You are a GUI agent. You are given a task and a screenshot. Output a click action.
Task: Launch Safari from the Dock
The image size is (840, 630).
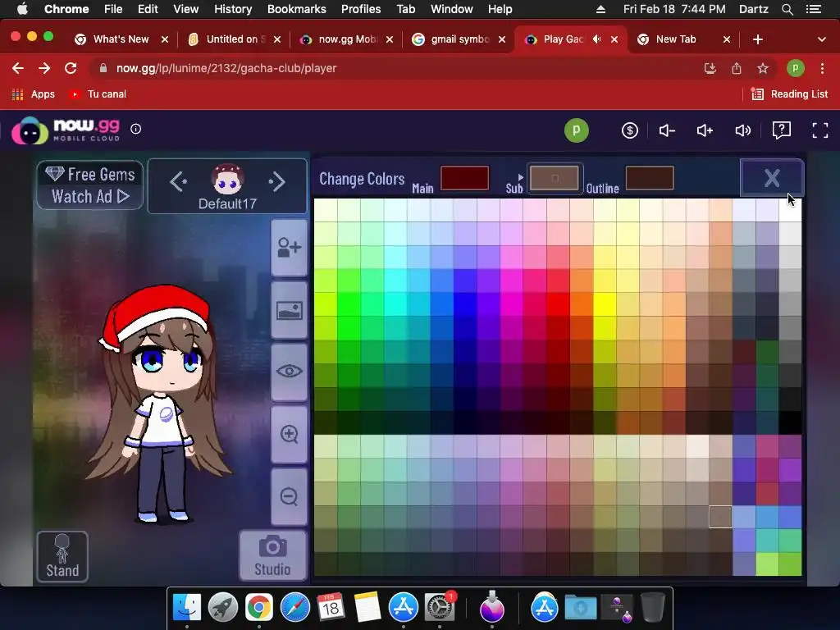click(x=295, y=608)
